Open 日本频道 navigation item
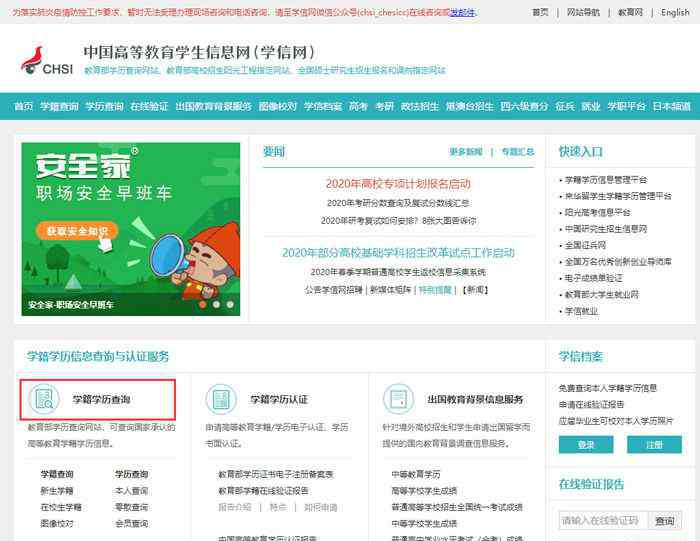 point(671,106)
